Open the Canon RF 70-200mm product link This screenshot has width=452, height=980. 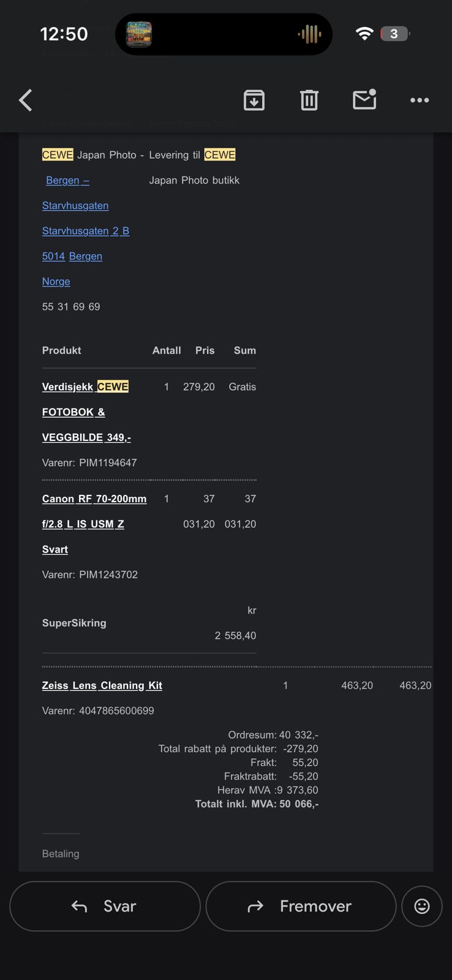(94, 499)
